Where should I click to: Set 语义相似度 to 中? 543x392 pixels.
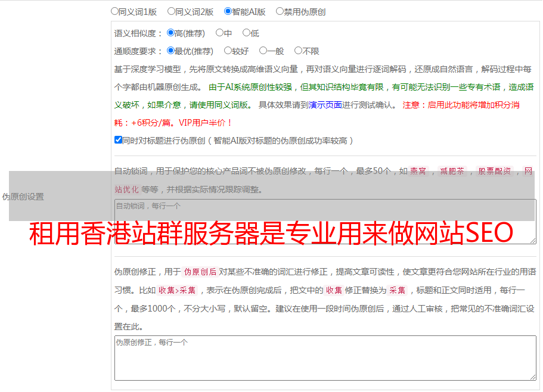(219, 33)
